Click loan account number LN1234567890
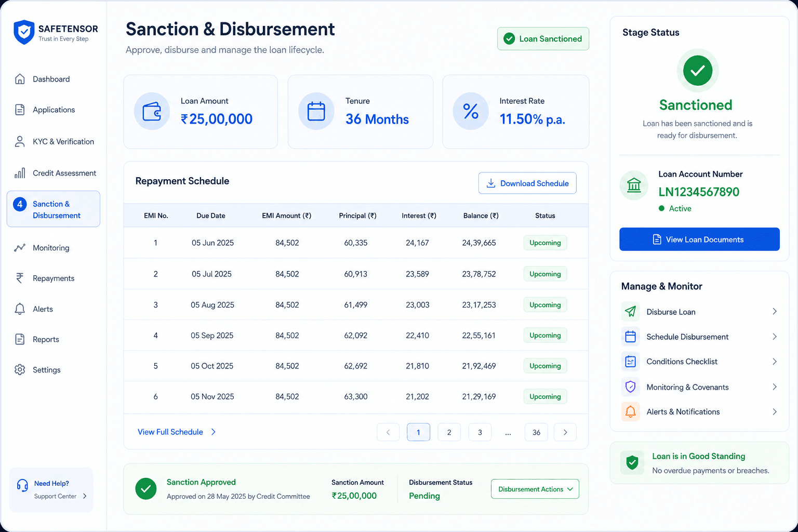 [x=699, y=192]
